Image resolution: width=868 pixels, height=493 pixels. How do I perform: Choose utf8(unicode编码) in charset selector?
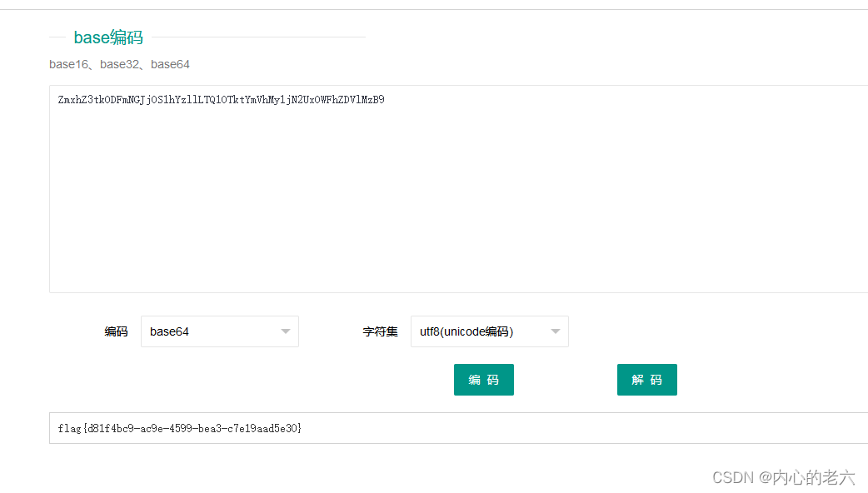click(x=489, y=331)
